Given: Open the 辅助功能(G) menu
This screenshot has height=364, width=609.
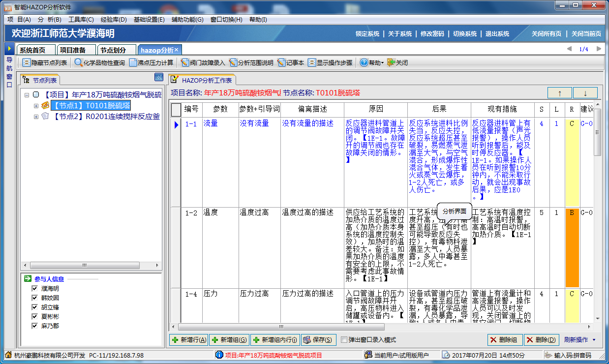Looking at the screenshot, I should tap(187, 20).
